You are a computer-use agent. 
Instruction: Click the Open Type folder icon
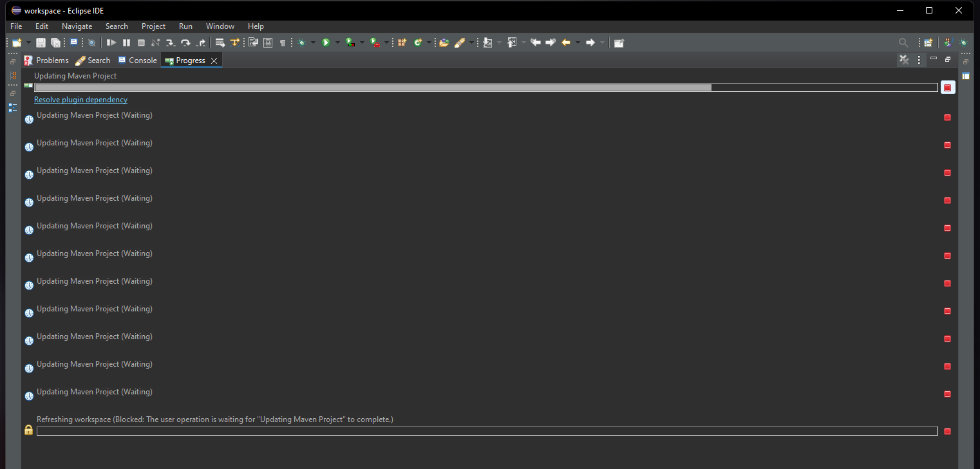tap(444, 42)
